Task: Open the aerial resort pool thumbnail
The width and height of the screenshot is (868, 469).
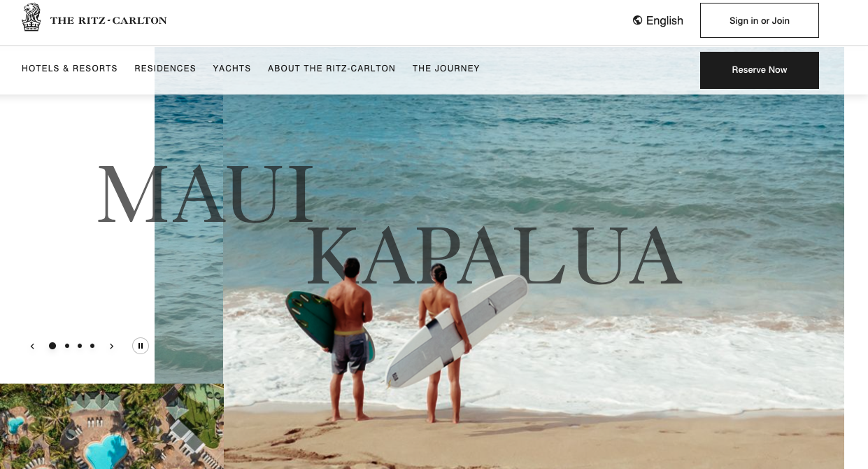Action: point(112,426)
